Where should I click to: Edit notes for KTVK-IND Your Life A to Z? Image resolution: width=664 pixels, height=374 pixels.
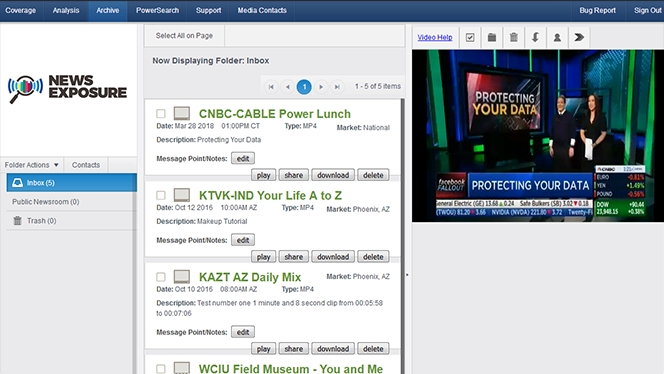(243, 240)
